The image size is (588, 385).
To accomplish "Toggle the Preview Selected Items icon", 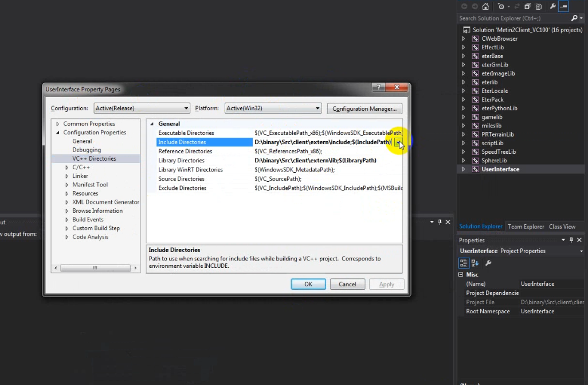I will (563, 6).
